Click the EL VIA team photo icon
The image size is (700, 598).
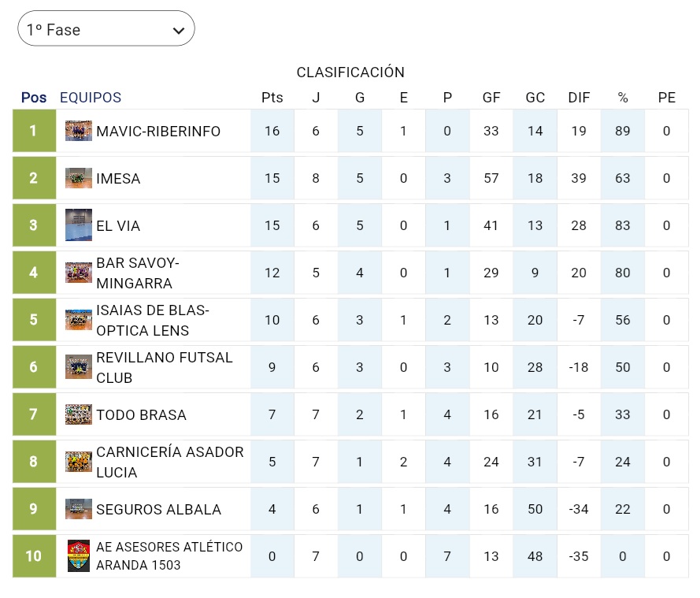79,225
